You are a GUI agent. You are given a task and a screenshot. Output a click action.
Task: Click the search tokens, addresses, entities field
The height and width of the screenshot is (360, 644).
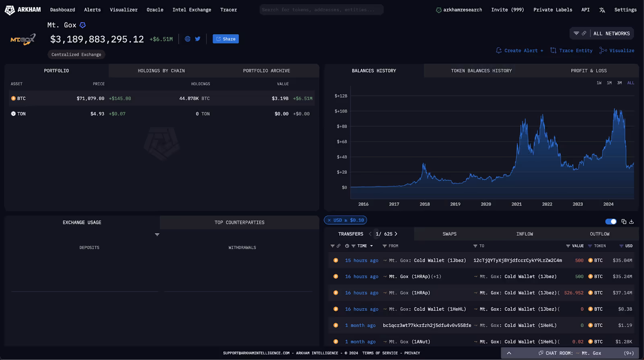[x=321, y=10]
